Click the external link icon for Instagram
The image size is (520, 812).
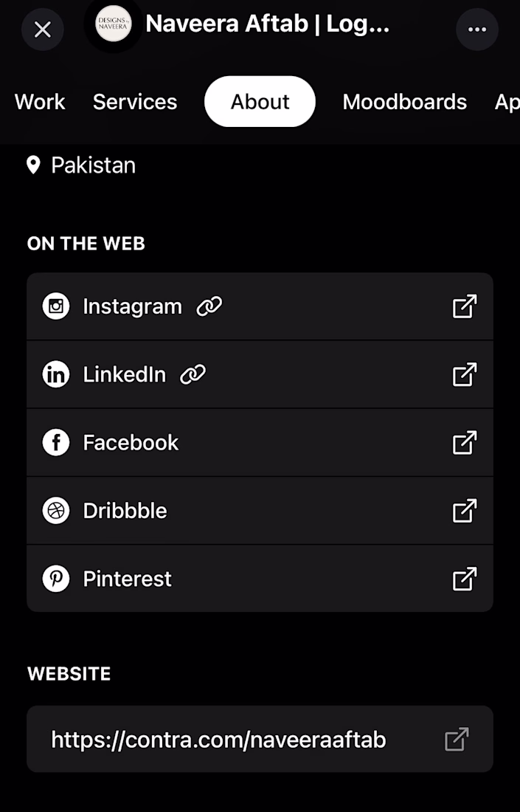coord(464,306)
